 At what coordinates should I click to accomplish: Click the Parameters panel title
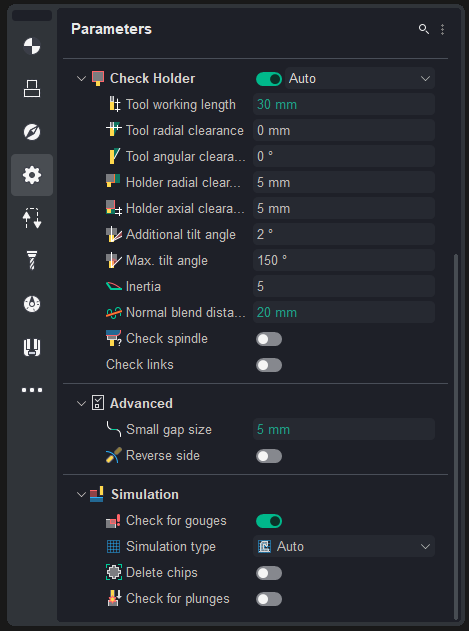click(x=112, y=29)
